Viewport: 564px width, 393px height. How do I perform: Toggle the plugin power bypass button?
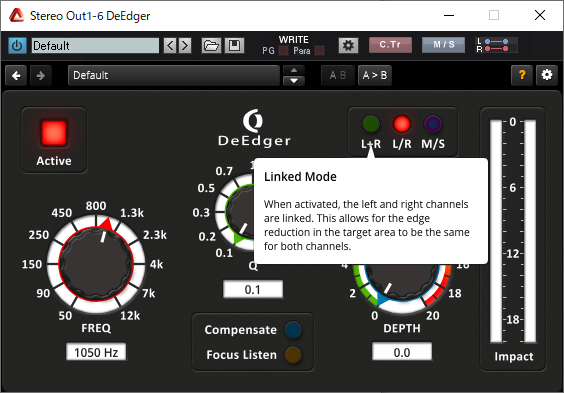pos(17,46)
